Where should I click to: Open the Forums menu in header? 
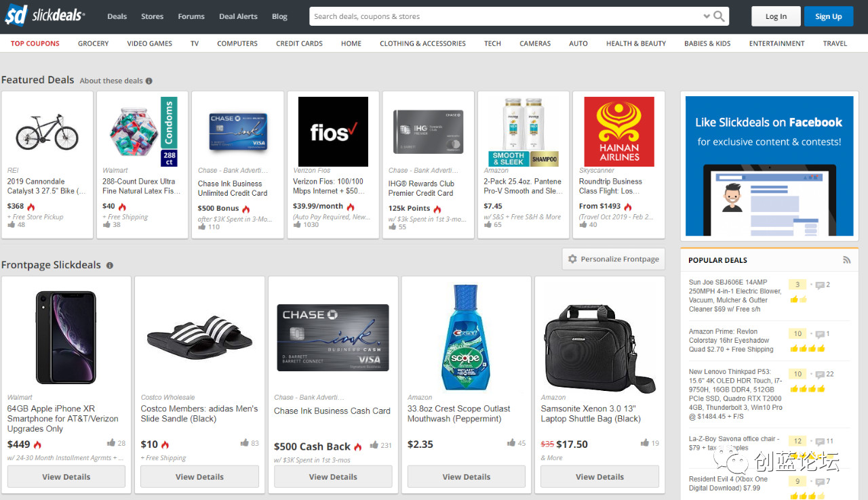[191, 16]
